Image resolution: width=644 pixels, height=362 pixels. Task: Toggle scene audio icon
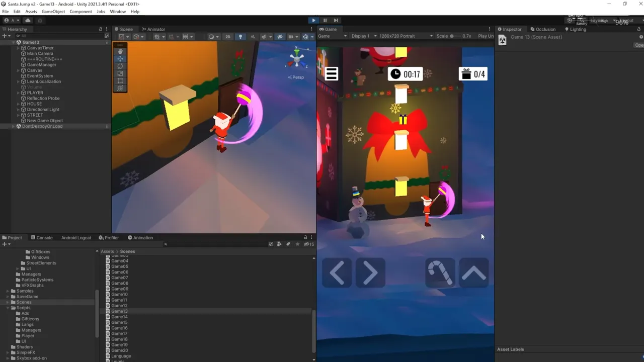[253, 37]
